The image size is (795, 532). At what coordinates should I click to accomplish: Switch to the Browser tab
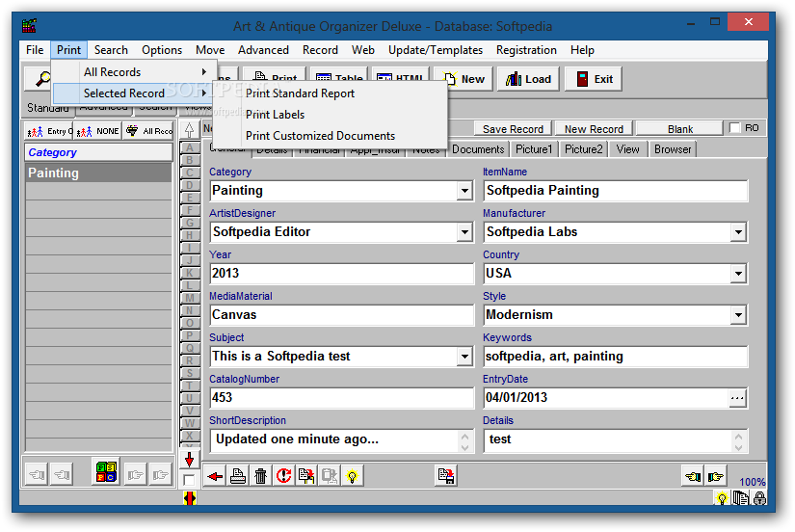coord(673,149)
